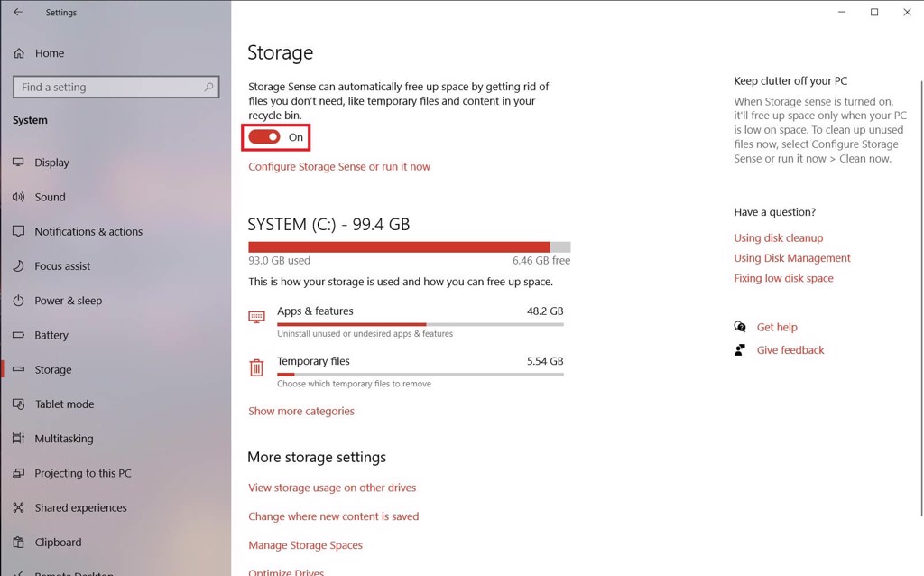
Task: Close the Settings window
Action: (x=907, y=12)
